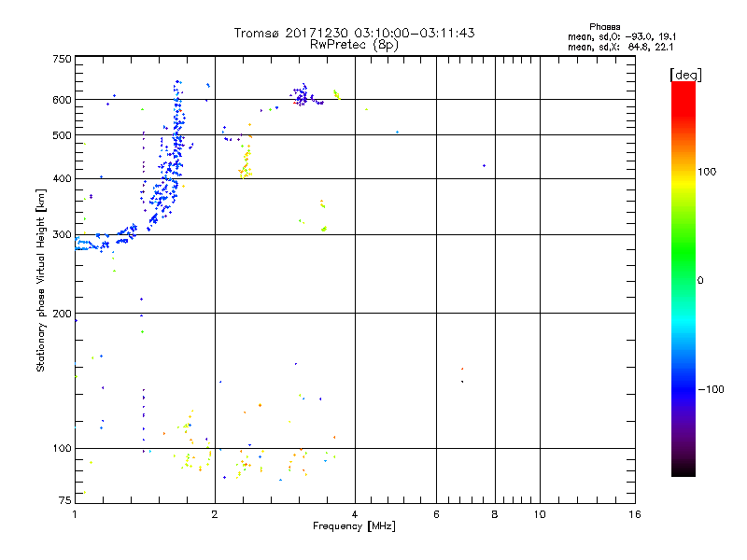The height and width of the screenshot is (560, 747).
Task: Click the y-axis tick label '600'
Action: [x=62, y=100]
